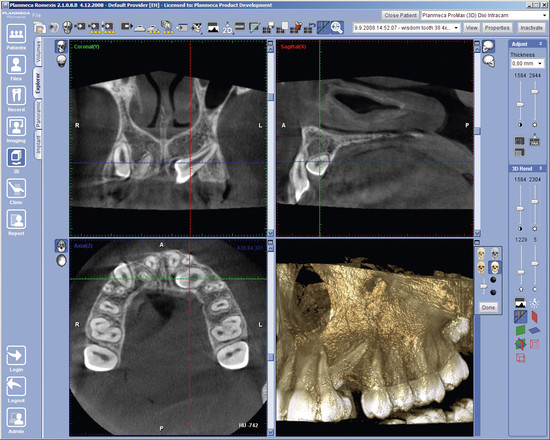
Task: Click the Close Patient button
Action: [x=401, y=15]
